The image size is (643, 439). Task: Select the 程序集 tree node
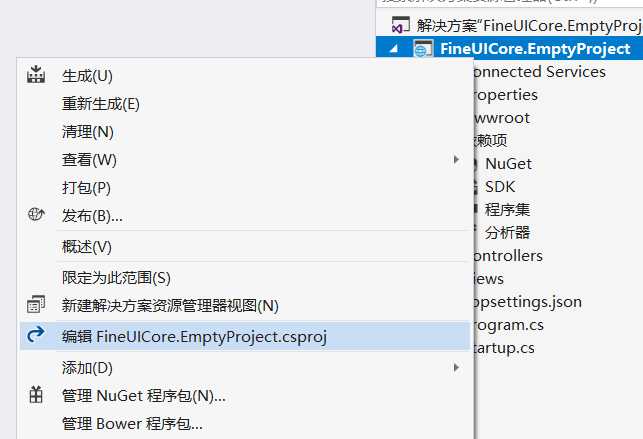(x=507, y=209)
